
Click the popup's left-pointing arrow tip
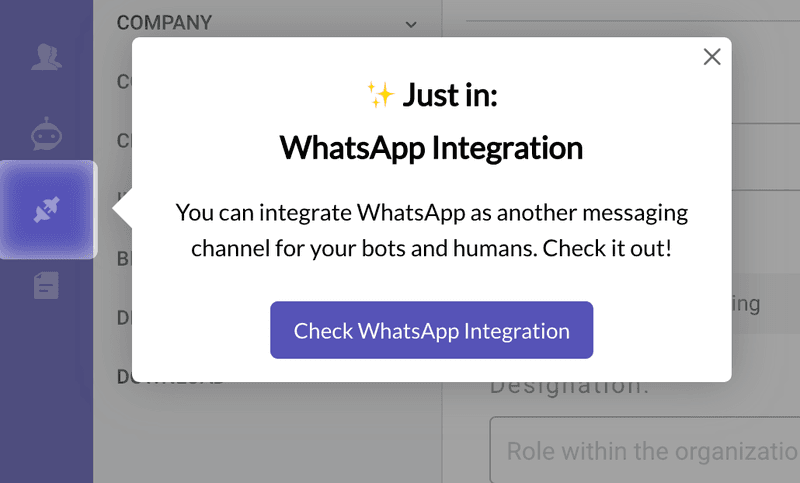pos(120,210)
